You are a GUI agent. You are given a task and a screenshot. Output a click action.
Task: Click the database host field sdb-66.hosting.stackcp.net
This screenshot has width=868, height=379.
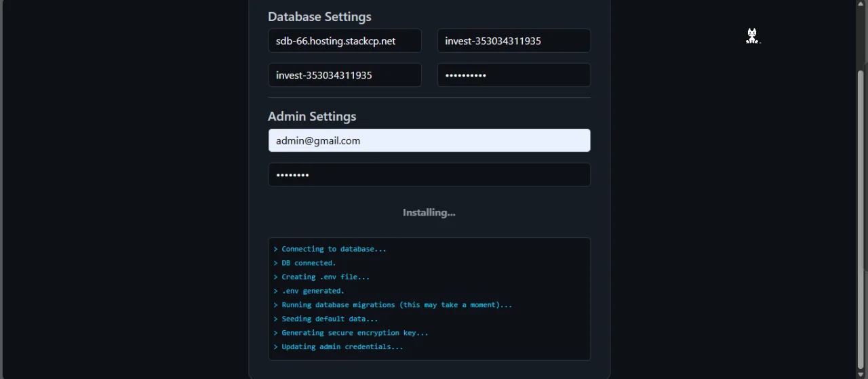(x=344, y=41)
